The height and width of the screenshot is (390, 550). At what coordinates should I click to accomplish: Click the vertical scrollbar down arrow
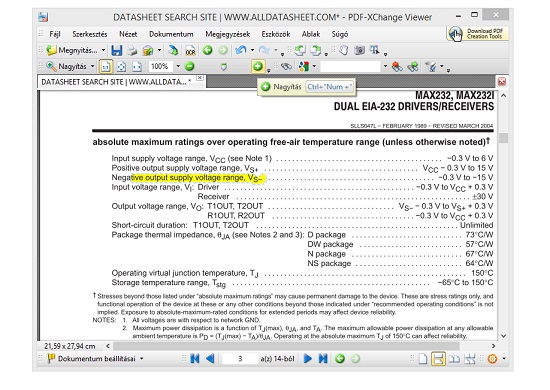pos(503,336)
